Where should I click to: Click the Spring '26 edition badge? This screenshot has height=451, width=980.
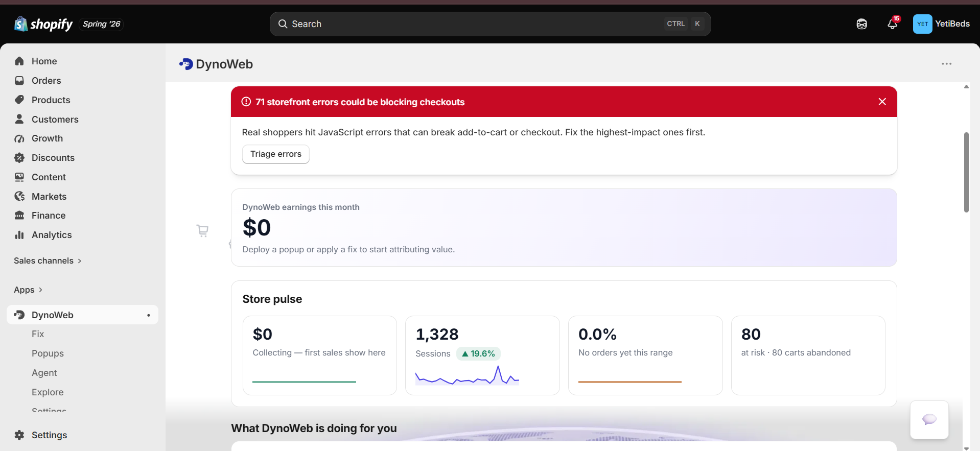pos(101,24)
